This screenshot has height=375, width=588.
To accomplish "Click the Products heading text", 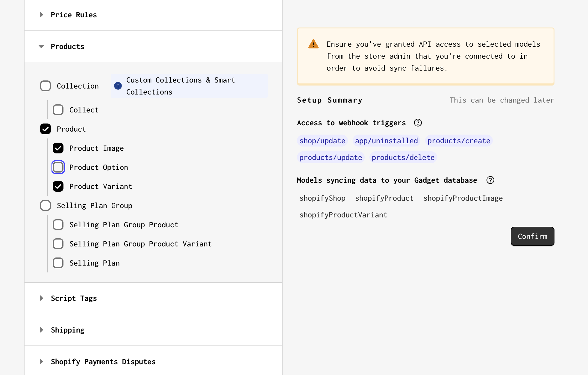I will point(68,46).
